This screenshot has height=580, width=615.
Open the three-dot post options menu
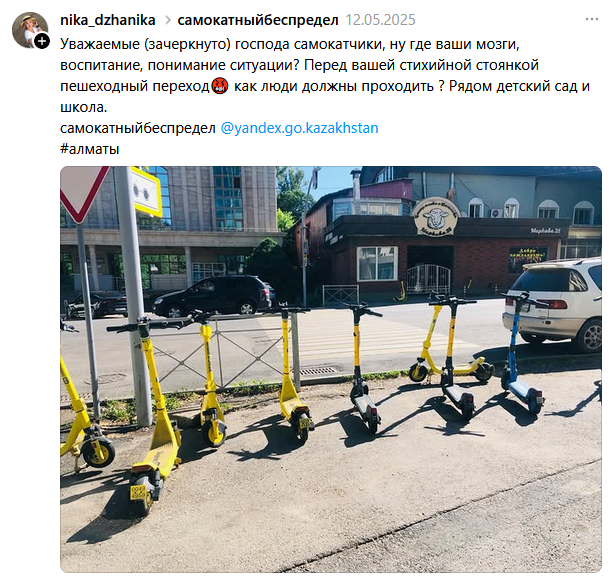pyautogui.click(x=591, y=19)
